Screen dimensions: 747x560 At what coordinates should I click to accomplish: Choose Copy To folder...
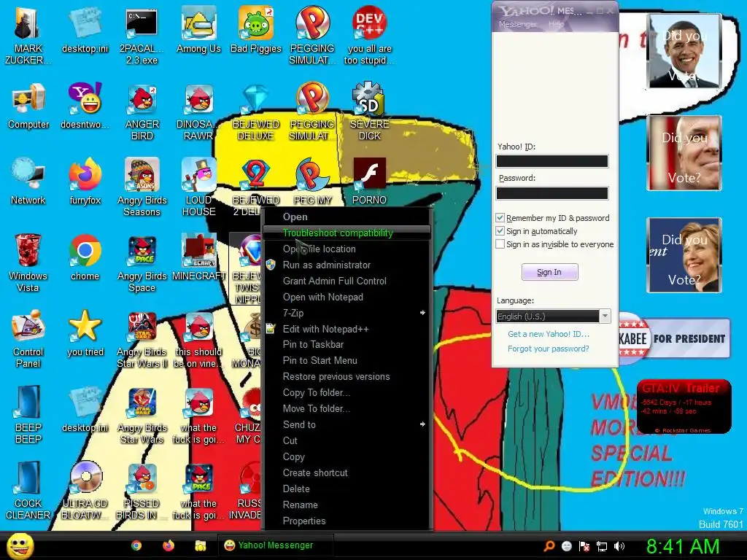coord(347,393)
